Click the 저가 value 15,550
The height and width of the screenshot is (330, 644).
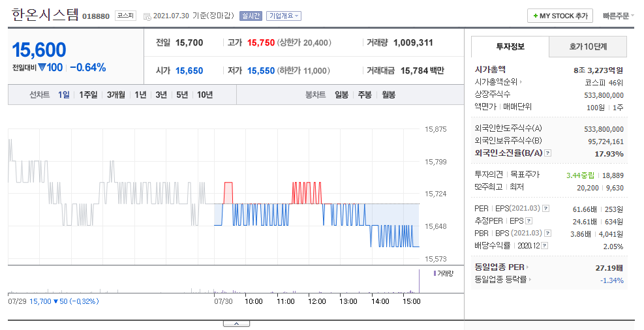pos(261,70)
